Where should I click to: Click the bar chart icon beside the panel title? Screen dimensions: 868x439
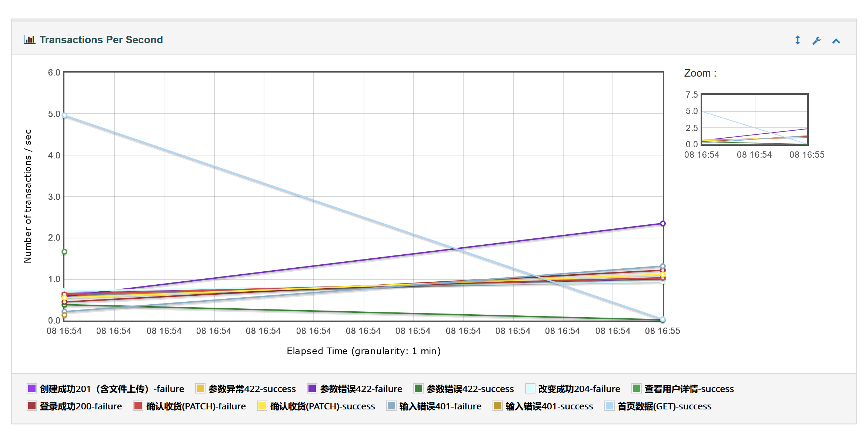tap(29, 40)
